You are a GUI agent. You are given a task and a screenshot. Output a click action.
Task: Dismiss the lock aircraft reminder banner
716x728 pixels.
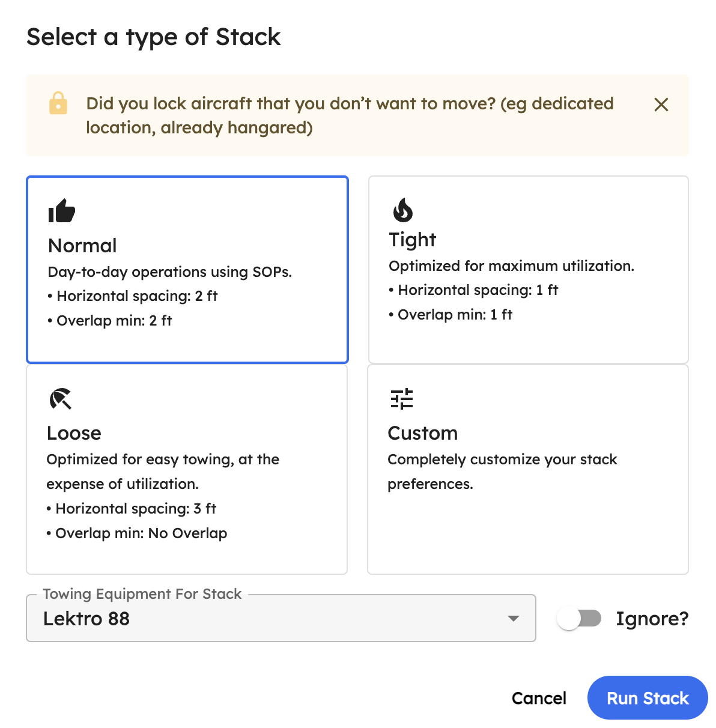pos(661,105)
